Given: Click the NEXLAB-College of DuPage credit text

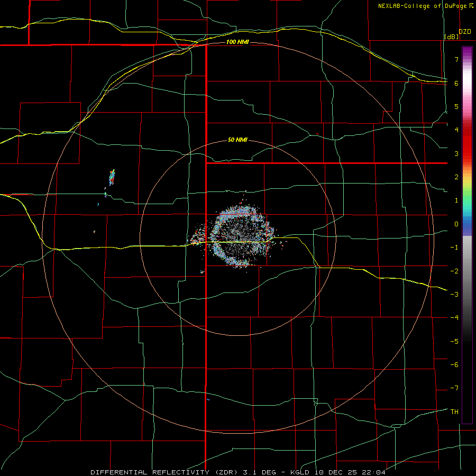Looking at the screenshot, I should click(422, 6).
